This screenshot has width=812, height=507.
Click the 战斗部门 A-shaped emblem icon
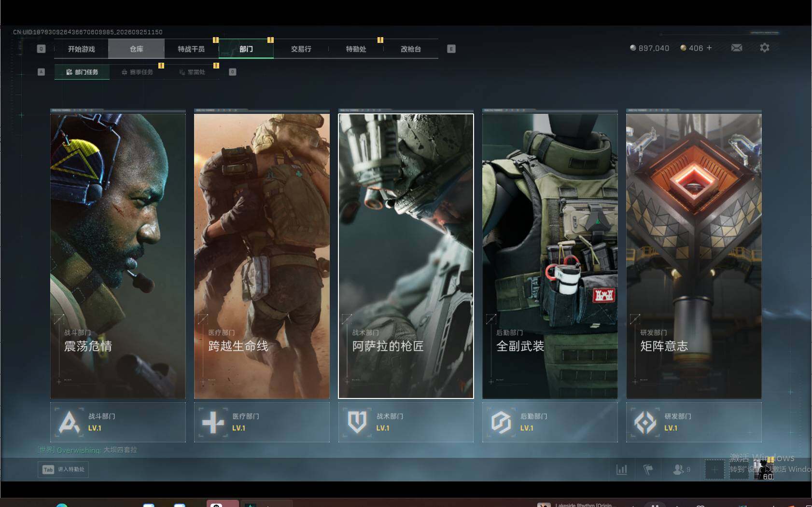(x=69, y=422)
